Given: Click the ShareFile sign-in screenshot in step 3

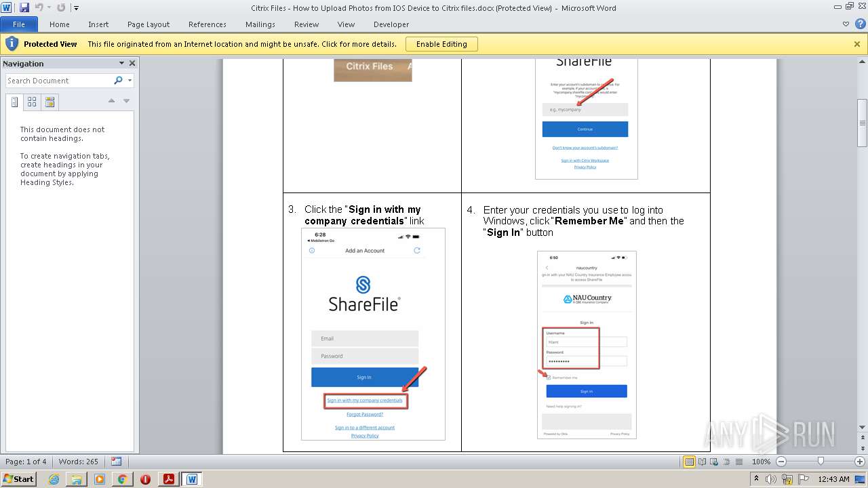Looking at the screenshot, I should (373, 334).
